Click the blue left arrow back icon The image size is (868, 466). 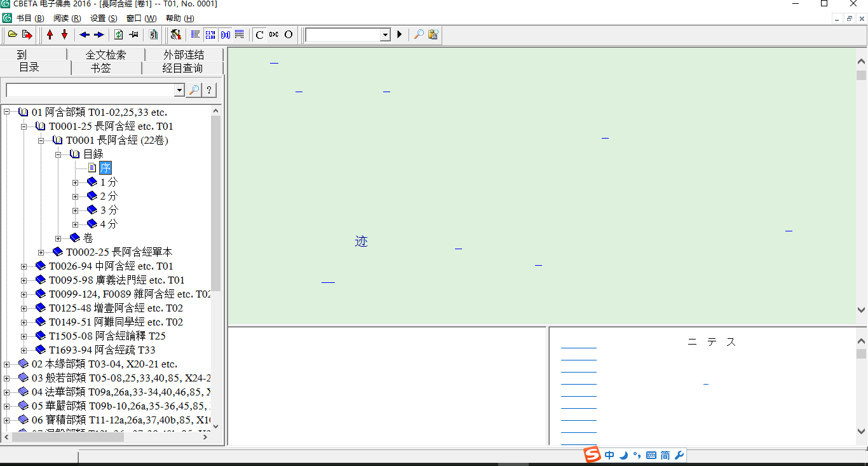[84, 34]
